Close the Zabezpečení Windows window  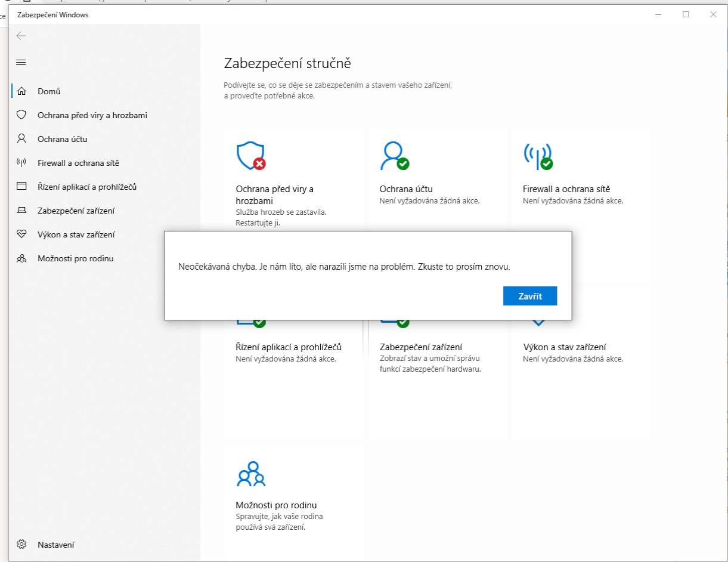click(x=713, y=14)
